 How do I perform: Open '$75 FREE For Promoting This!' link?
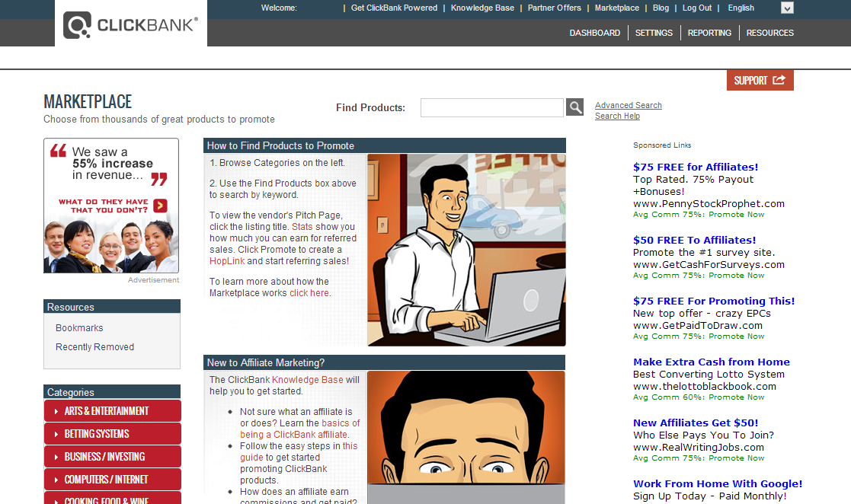tap(714, 301)
